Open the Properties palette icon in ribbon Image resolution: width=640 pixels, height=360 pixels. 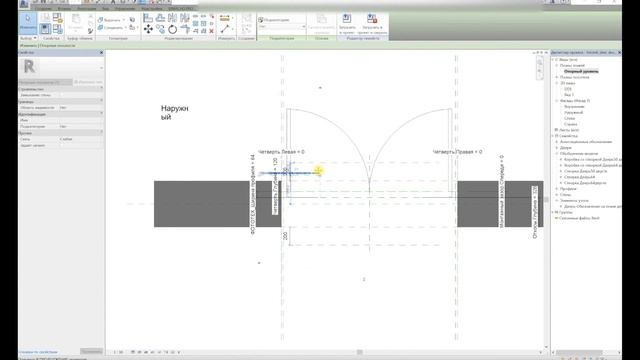[45, 29]
